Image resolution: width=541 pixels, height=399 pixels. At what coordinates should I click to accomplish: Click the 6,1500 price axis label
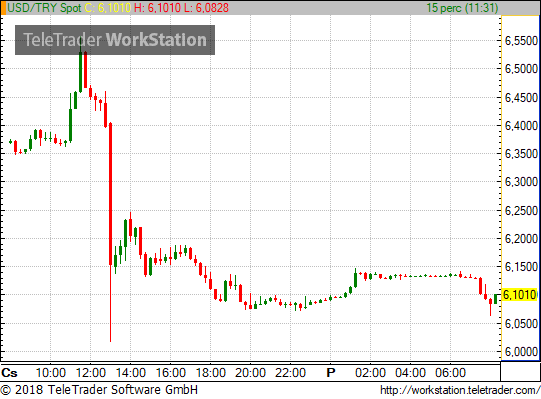[x=521, y=267]
